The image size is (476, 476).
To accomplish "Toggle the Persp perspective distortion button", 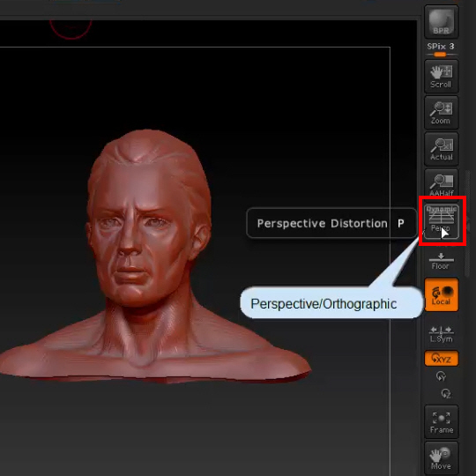I will [x=441, y=221].
